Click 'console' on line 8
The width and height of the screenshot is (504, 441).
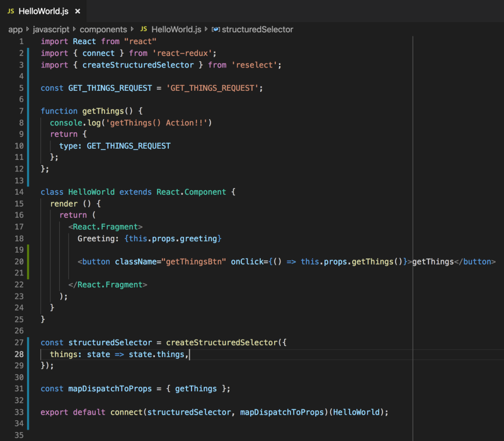click(x=66, y=123)
